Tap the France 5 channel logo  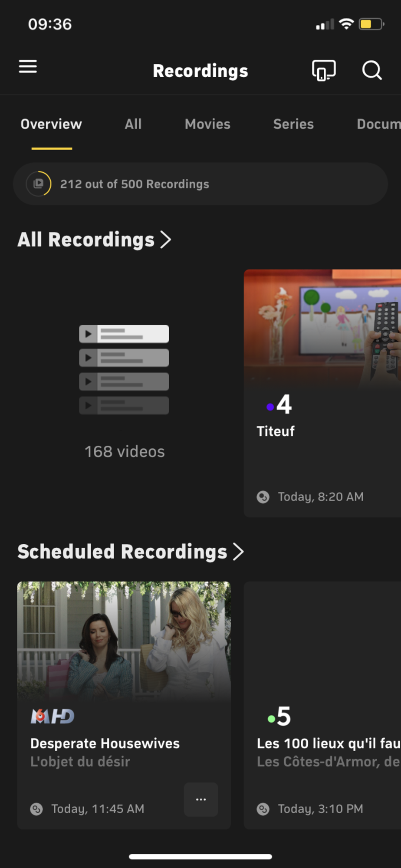point(279,716)
